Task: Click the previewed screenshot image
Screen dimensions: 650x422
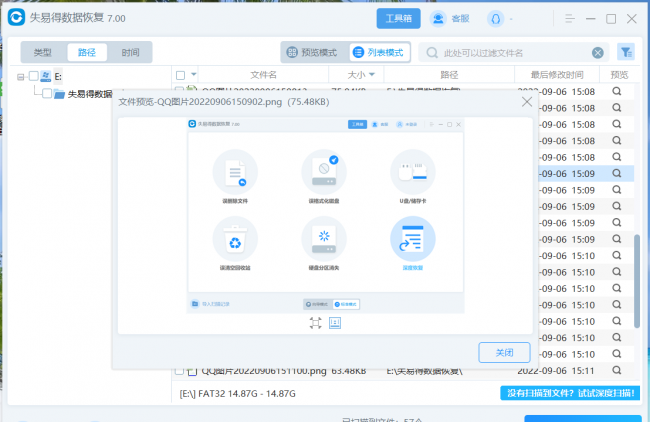Action: pos(325,216)
